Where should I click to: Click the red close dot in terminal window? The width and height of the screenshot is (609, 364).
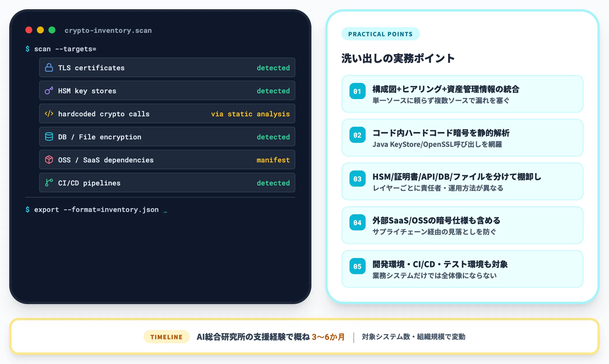pos(29,30)
